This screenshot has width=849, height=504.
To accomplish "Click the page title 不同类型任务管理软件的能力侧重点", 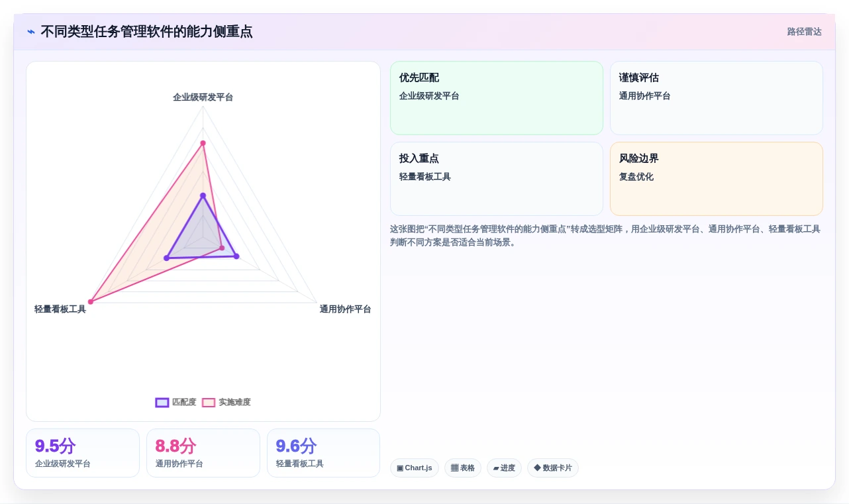I will pyautogui.click(x=146, y=32).
